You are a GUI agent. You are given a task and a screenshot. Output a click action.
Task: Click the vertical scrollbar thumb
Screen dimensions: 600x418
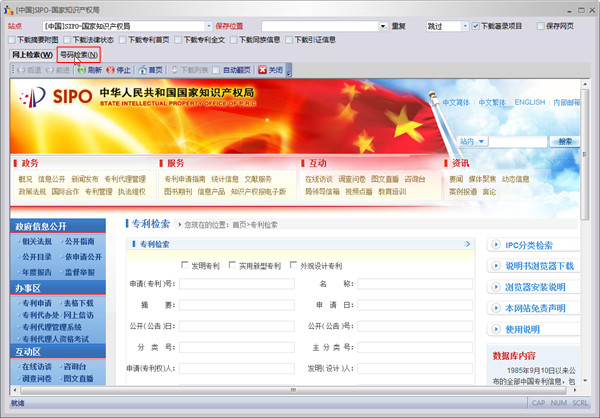(584, 154)
